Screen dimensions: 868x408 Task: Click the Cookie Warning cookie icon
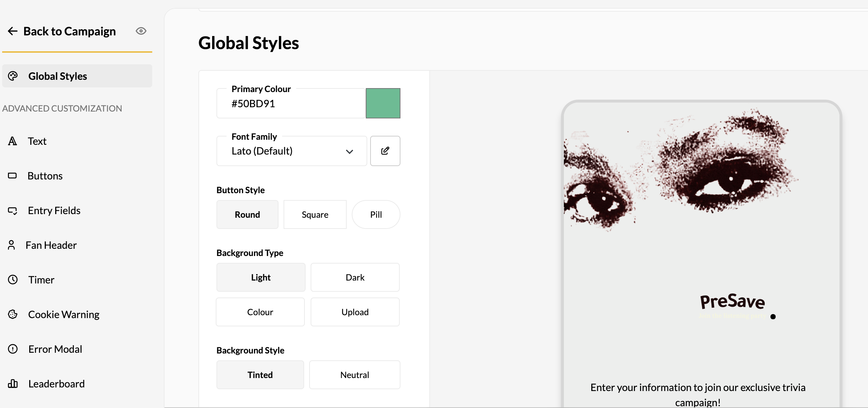click(13, 314)
